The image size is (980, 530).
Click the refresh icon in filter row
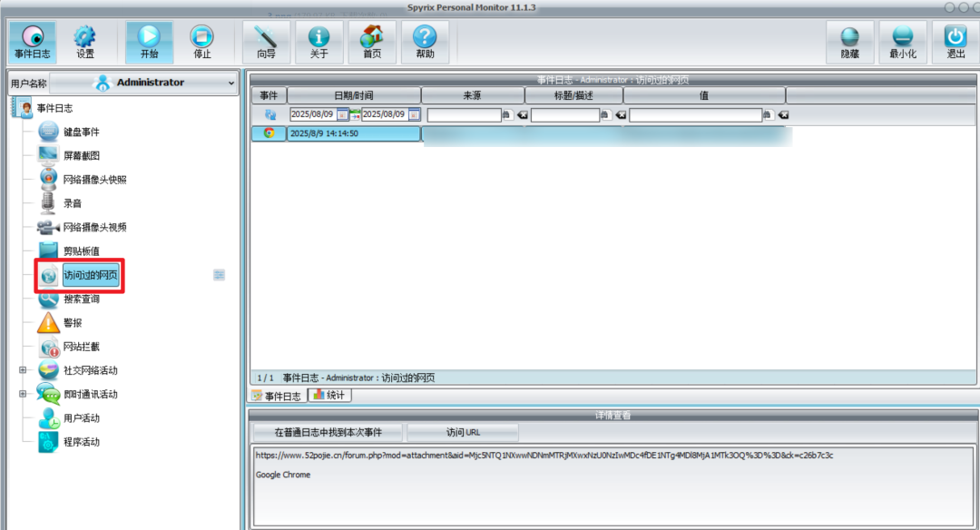pos(270,114)
